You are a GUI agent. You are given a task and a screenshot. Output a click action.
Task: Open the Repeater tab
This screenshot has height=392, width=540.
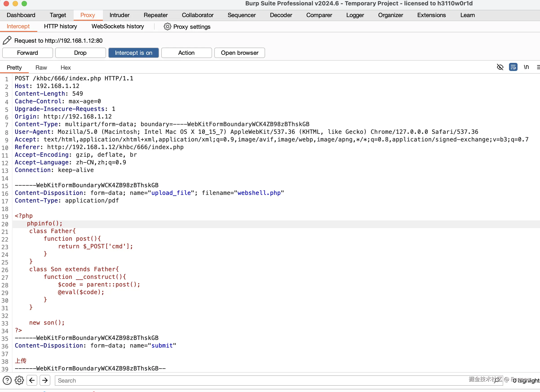[155, 15]
